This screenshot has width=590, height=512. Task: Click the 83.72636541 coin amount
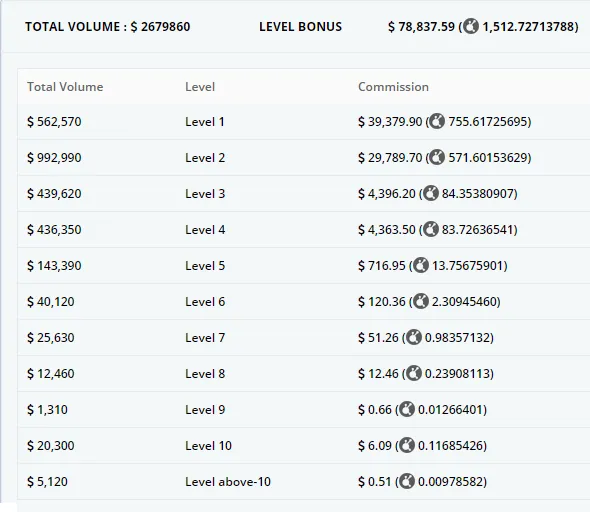(x=478, y=229)
